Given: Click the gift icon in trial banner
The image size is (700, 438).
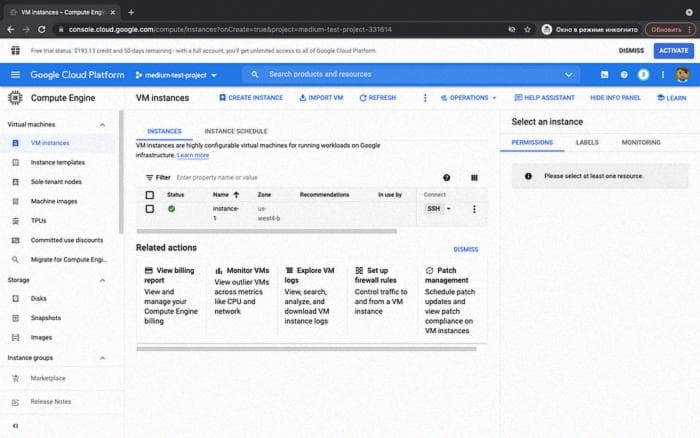Looking at the screenshot, I should click(16, 50).
